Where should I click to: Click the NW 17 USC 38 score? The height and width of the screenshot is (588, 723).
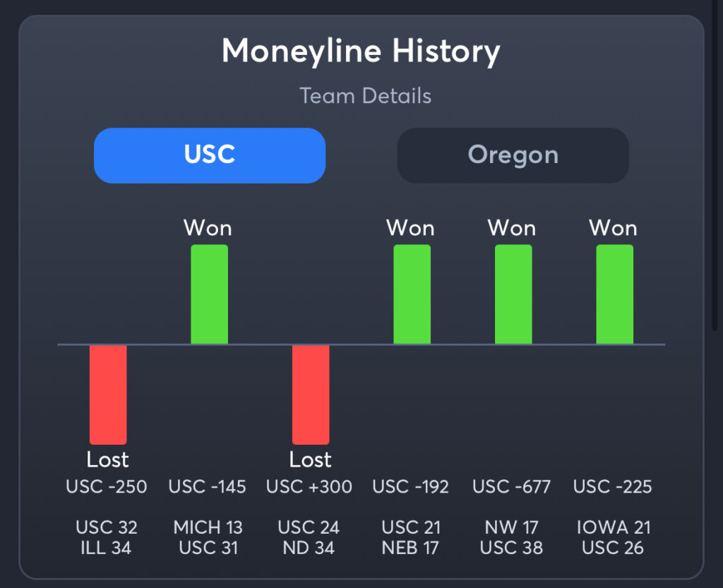[x=511, y=536]
